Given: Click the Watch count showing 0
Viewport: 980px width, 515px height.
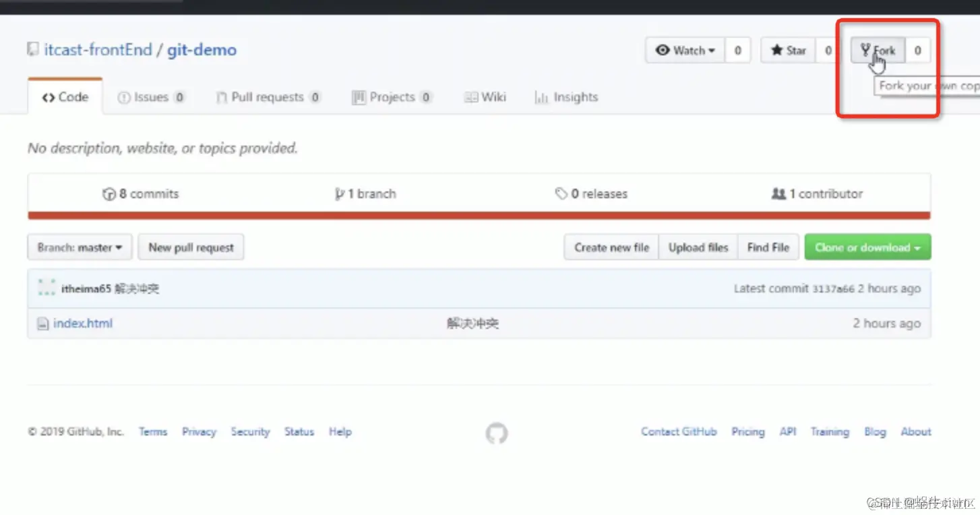Looking at the screenshot, I should pos(737,51).
